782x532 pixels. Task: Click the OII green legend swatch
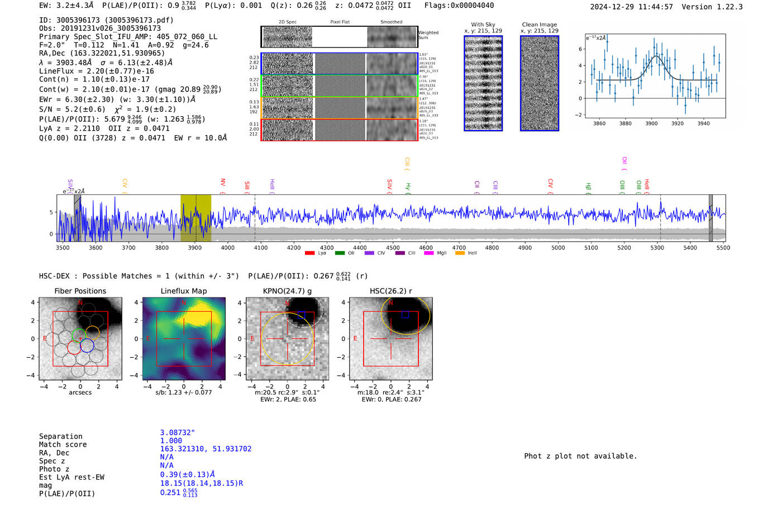click(x=340, y=253)
